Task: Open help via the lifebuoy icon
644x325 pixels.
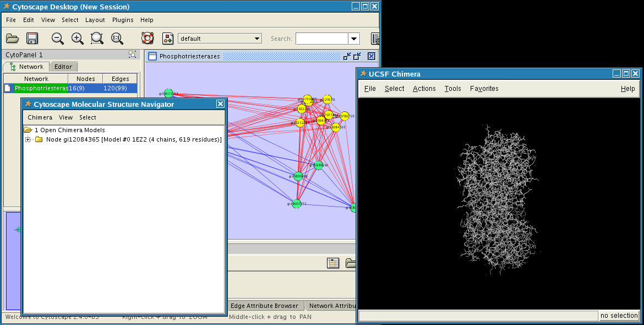Action: pyautogui.click(x=147, y=39)
